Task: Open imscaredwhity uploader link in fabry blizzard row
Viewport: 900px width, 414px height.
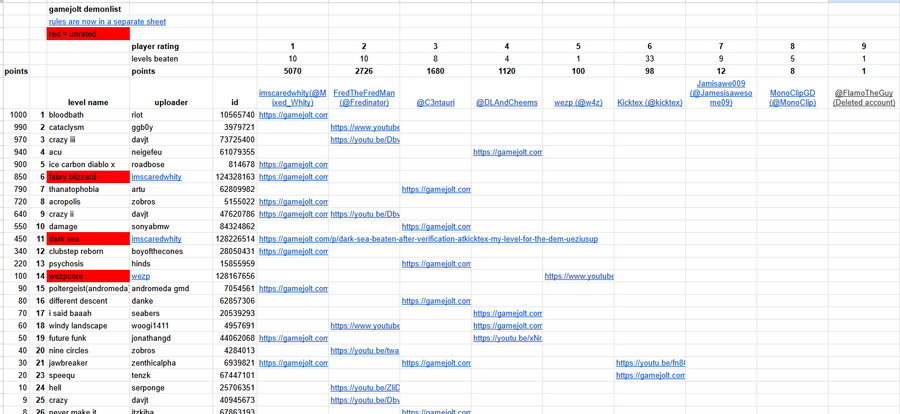Action: [156, 177]
